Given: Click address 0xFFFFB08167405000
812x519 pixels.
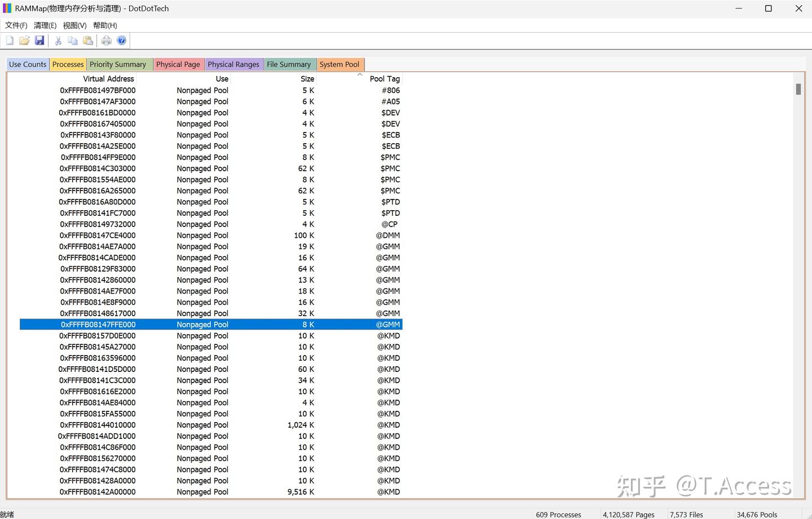Looking at the screenshot, I should tap(98, 124).
